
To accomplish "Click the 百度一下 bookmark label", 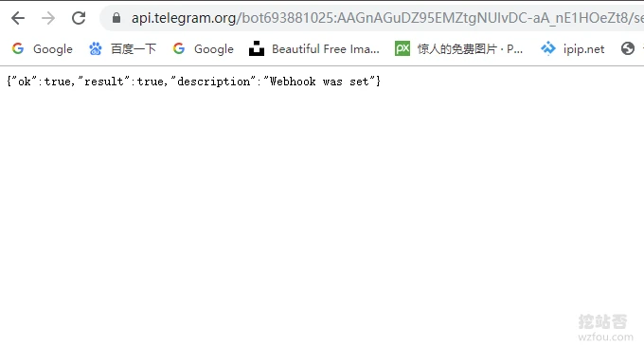I will (134, 49).
